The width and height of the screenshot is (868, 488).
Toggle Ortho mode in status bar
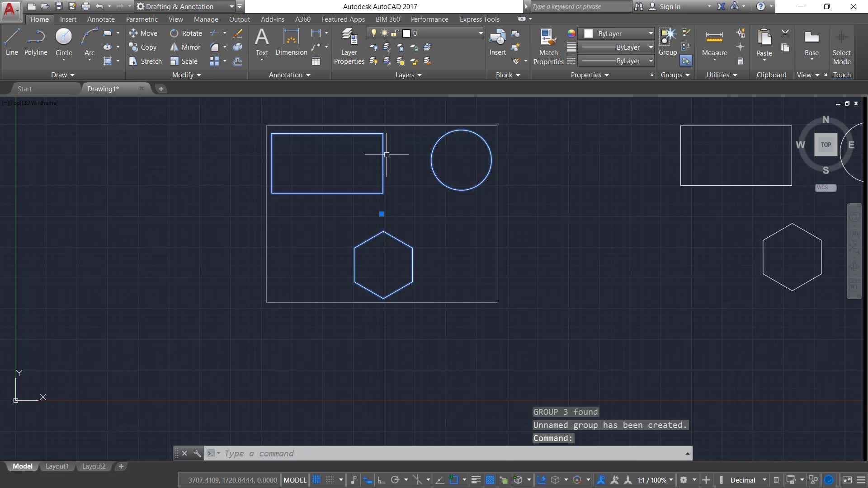tap(381, 480)
